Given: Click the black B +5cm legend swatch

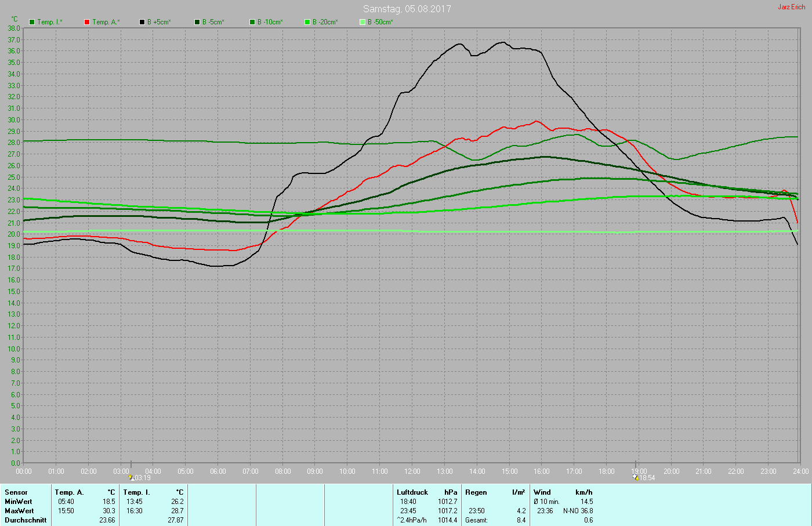Looking at the screenshot, I should click(142, 22).
